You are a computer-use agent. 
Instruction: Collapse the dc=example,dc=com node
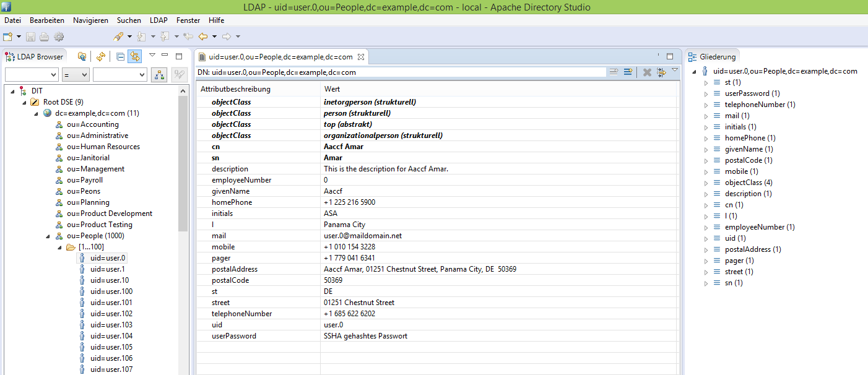(x=37, y=113)
